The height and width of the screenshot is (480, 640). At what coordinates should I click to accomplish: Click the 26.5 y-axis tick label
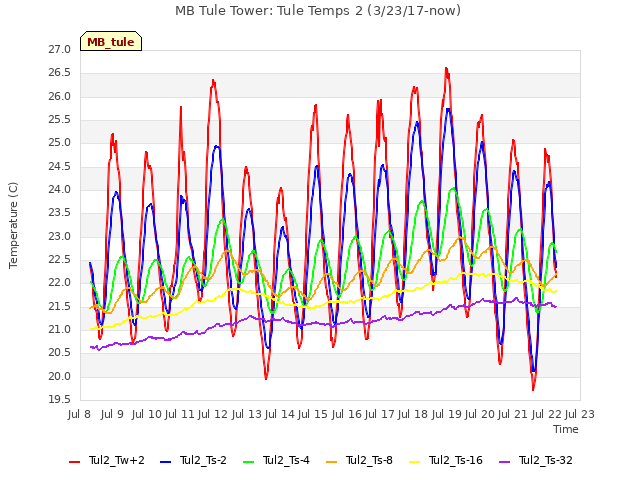tap(60, 73)
